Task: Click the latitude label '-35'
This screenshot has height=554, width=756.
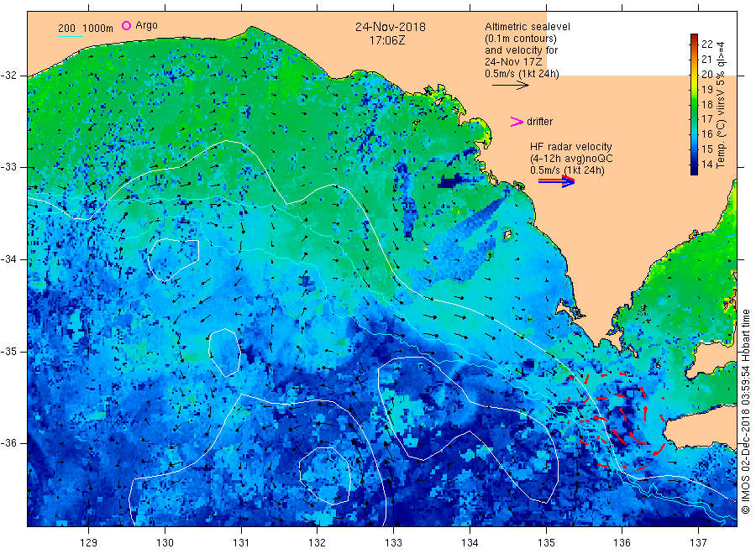Action: click(8, 351)
